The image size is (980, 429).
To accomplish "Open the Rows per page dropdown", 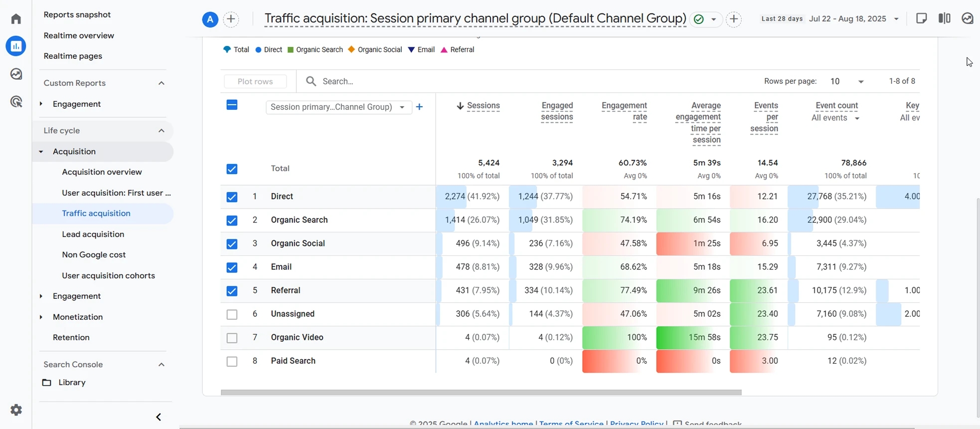I will click(x=847, y=81).
